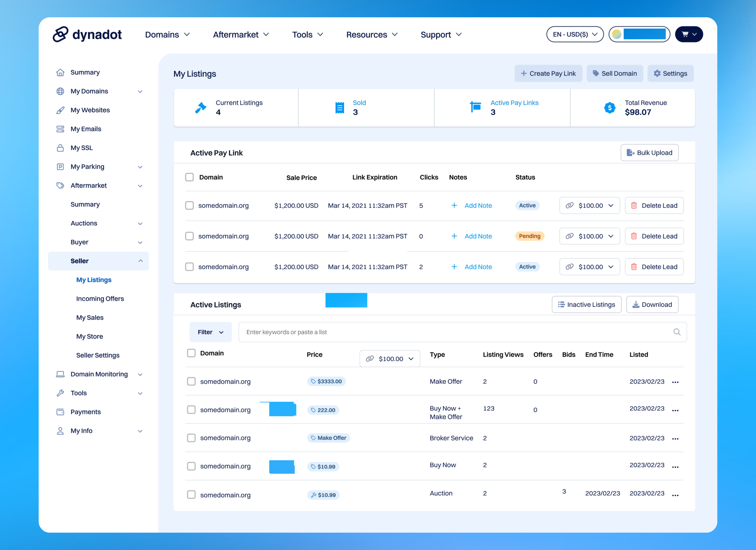
Task: Open three-dots menu for Auction listing
Action: (x=675, y=496)
